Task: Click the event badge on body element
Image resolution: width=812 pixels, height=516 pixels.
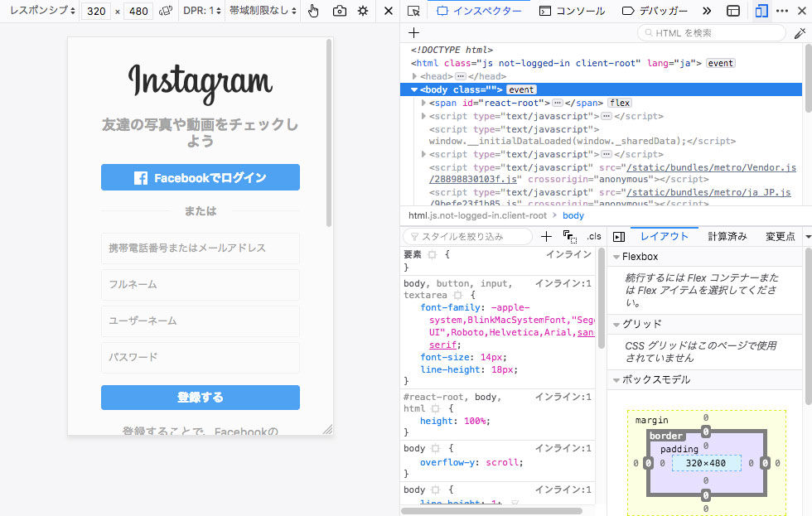Action: [x=521, y=89]
